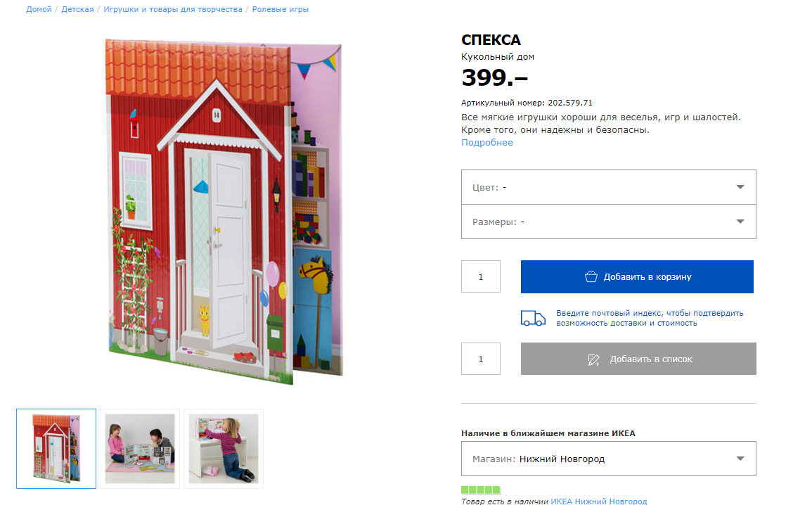Open Ролевые игры breadcrumb
Image resolution: width=812 pixels, height=505 pixels.
pyautogui.click(x=281, y=9)
